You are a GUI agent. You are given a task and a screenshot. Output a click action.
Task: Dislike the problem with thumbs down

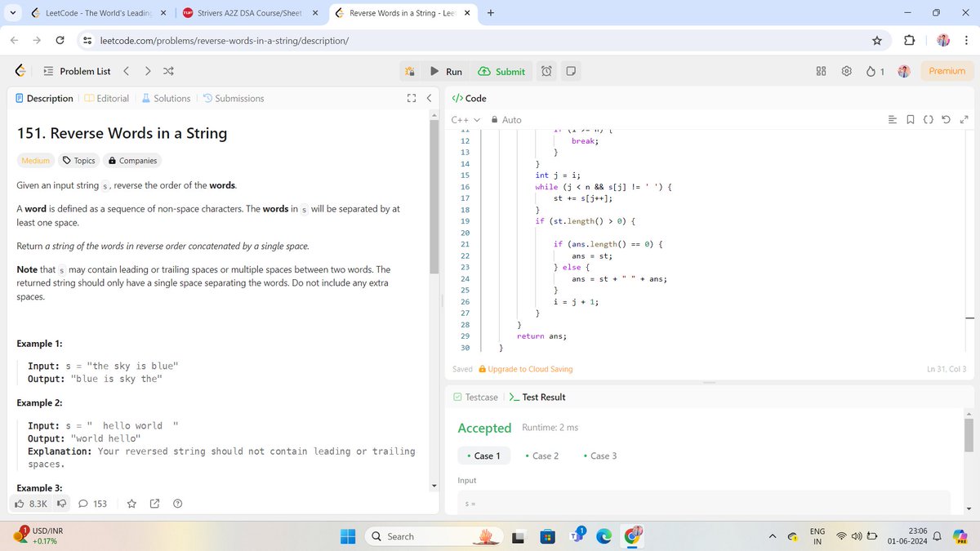pos(60,504)
